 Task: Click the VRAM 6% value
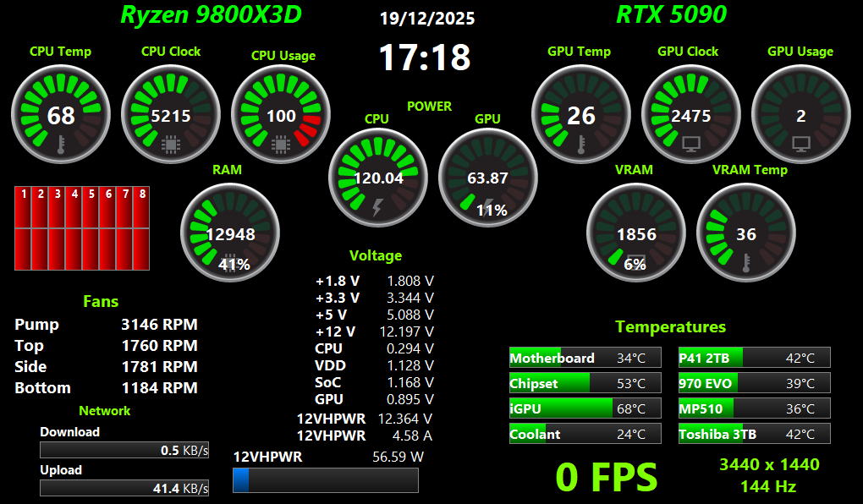tap(635, 265)
